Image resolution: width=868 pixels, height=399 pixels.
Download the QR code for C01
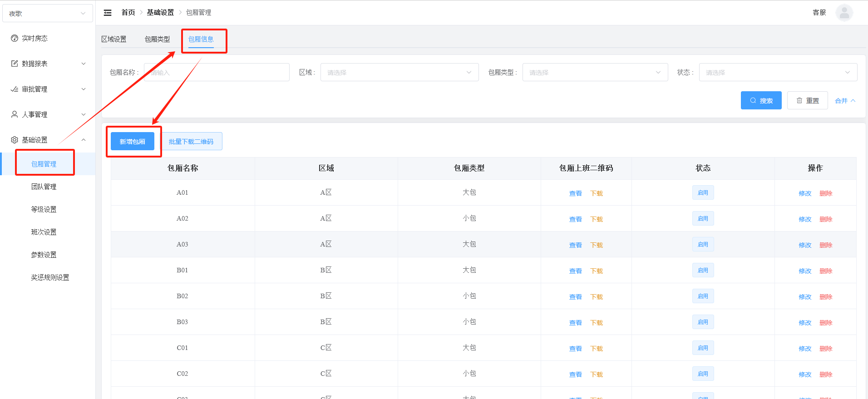(x=597, y=349)
